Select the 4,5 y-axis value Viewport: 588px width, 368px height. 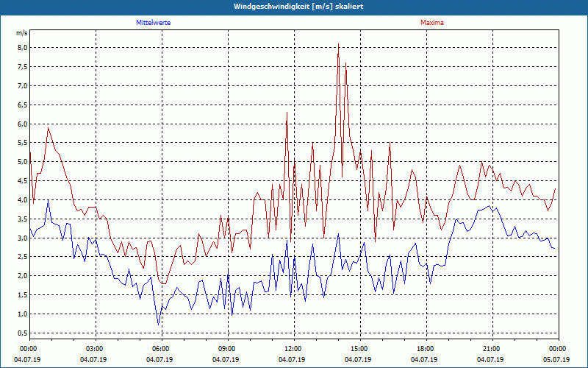click(23, 181)
